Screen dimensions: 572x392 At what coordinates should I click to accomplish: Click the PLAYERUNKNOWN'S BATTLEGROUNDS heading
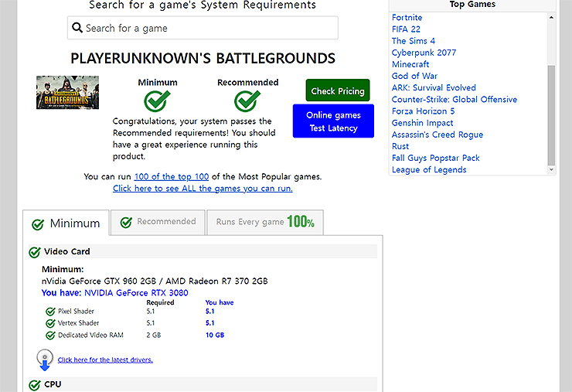coord(203,59)
